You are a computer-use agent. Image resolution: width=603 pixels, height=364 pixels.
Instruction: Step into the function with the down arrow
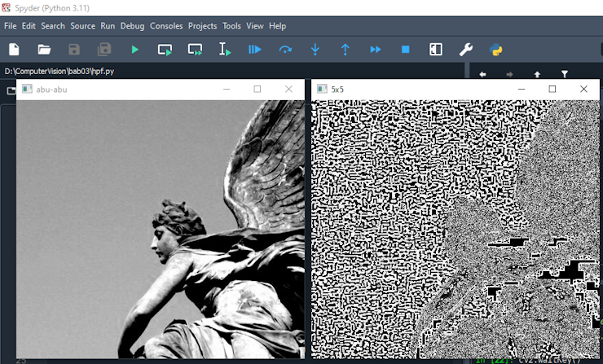point(315,50)
